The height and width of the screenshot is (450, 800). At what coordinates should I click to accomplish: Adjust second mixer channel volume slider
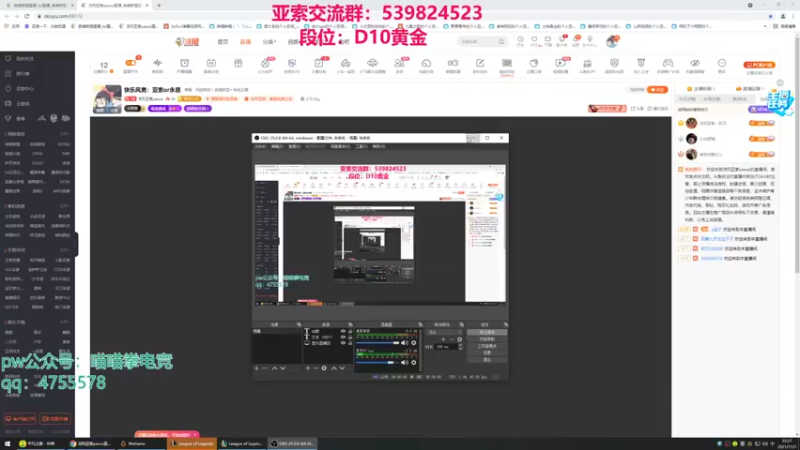pyautogui.click(x=377, y=363)
